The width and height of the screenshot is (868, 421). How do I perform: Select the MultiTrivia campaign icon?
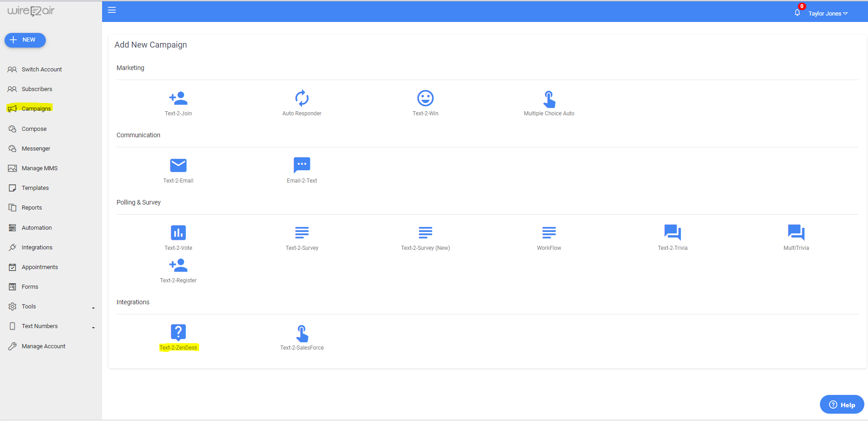coord(796,232)
